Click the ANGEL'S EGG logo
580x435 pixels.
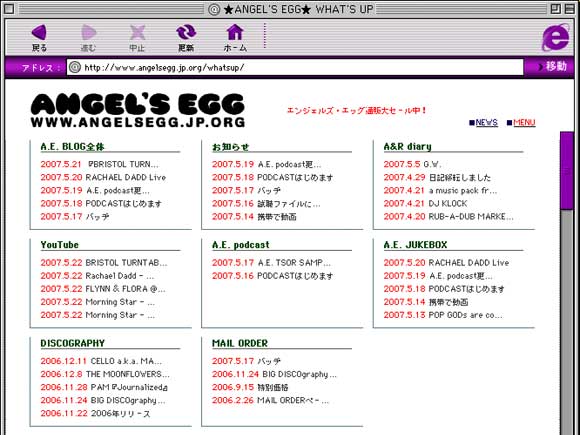138,110
